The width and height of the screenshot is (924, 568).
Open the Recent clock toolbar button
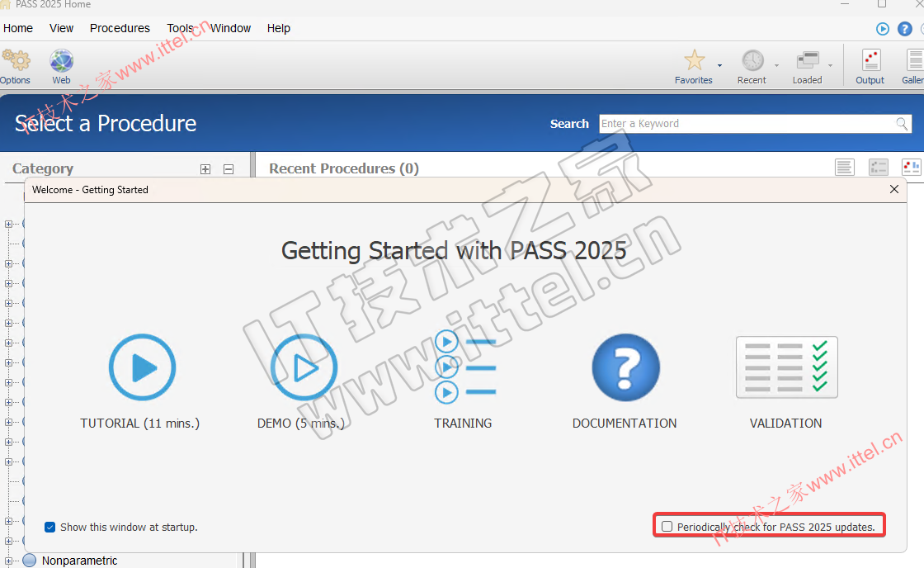(x=752, y=67)
